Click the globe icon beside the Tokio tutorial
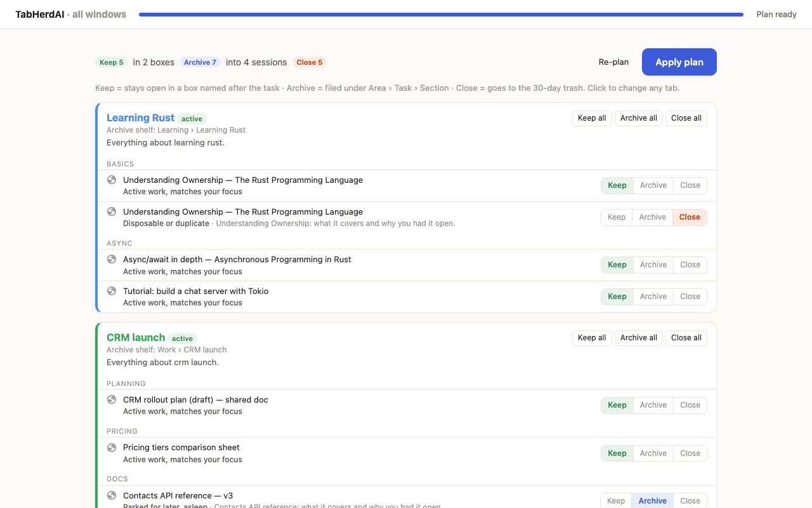812x508 pixels. coord(112,291)
